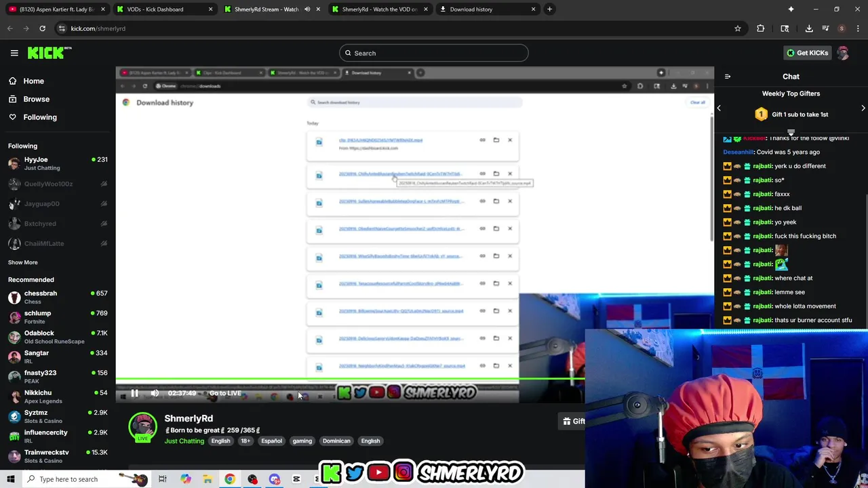This screenshot has height=488, width=868.
Task: Select the gaming tag
Action: tap(302, 441)
